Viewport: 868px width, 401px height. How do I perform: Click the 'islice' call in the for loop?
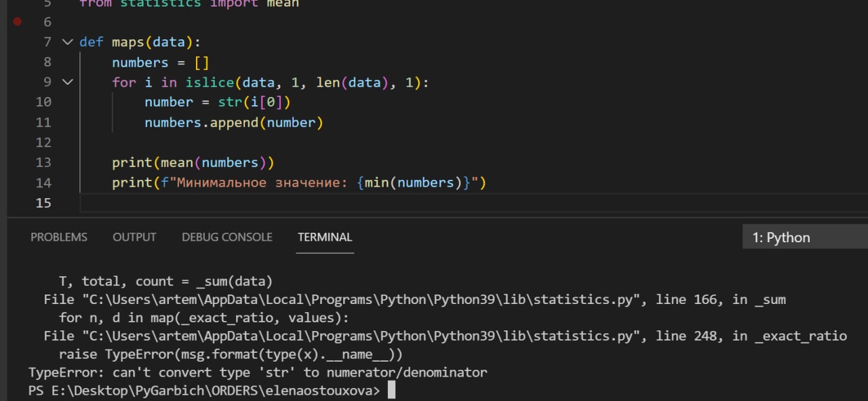[210, 83]
